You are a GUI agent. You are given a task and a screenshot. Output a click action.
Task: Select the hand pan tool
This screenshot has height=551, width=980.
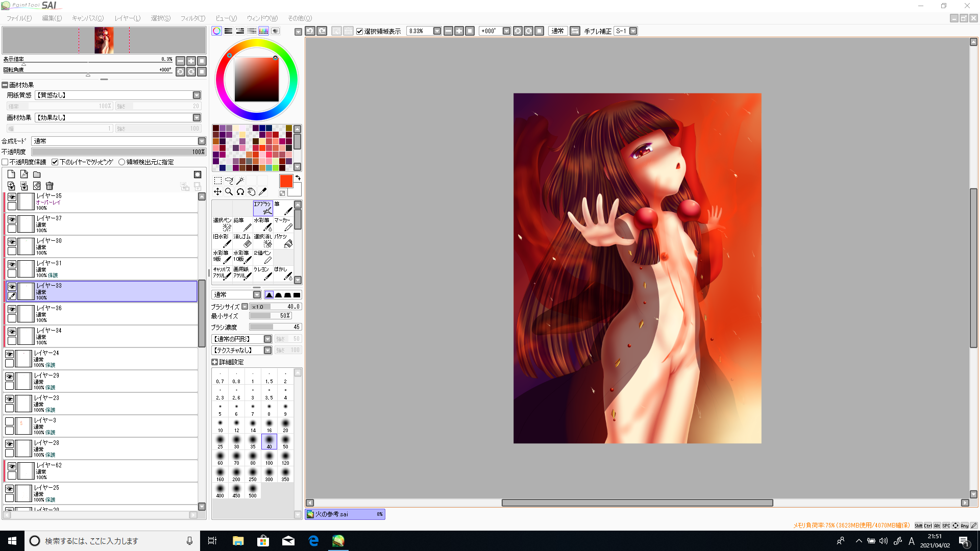point(252,192)
